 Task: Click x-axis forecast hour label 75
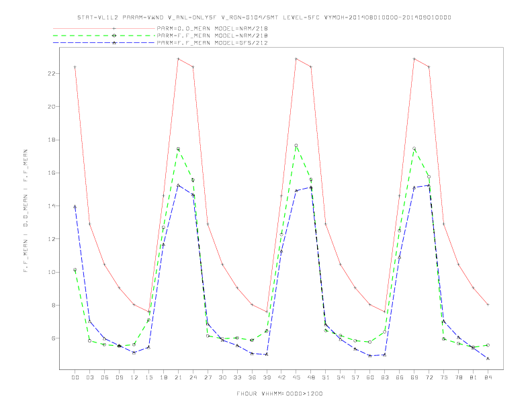coord(444,377)
